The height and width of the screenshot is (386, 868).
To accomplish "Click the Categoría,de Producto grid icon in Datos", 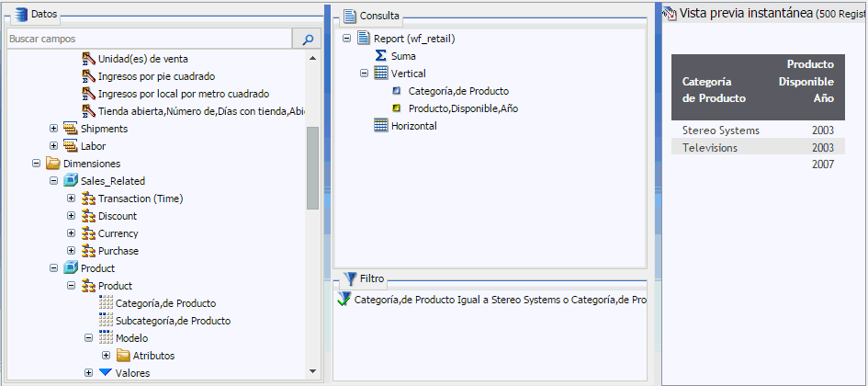I will pyautogui.click(x=106, y=303).
